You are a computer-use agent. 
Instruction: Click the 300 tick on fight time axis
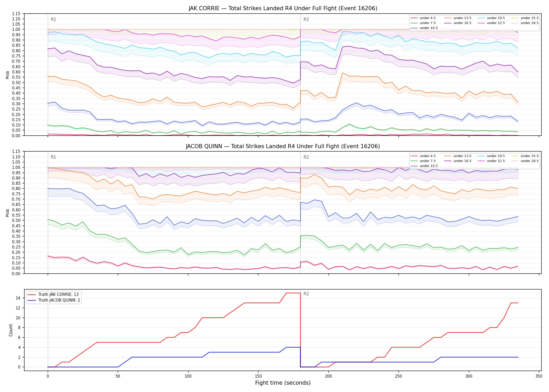coord(469,376)
